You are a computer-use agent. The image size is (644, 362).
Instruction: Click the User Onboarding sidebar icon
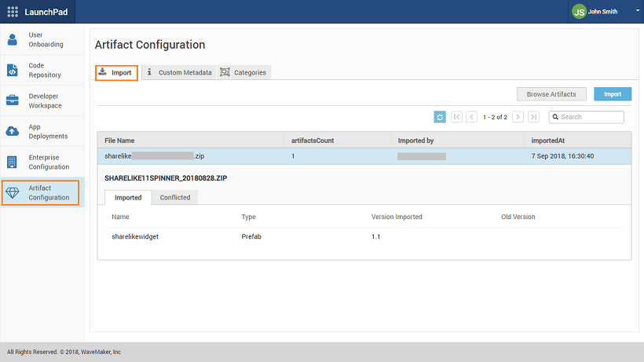(13, 39)
